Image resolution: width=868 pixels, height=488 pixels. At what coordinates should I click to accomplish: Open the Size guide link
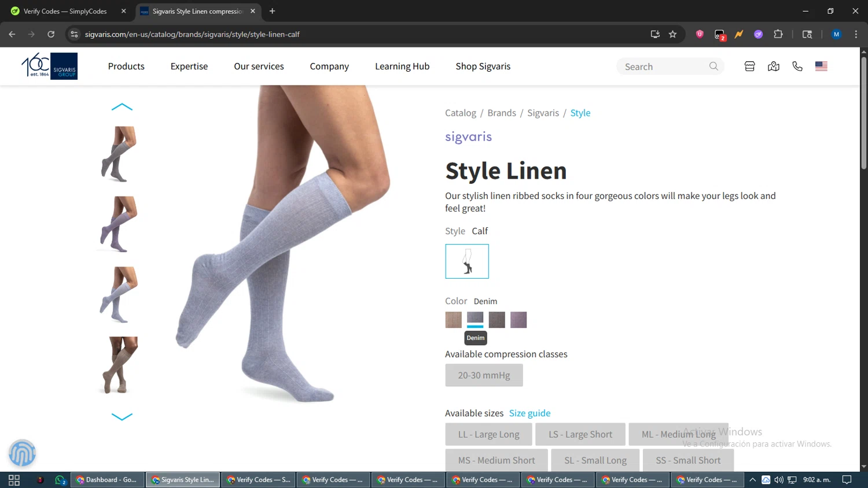pyautogui.click(x=529, y=413)
